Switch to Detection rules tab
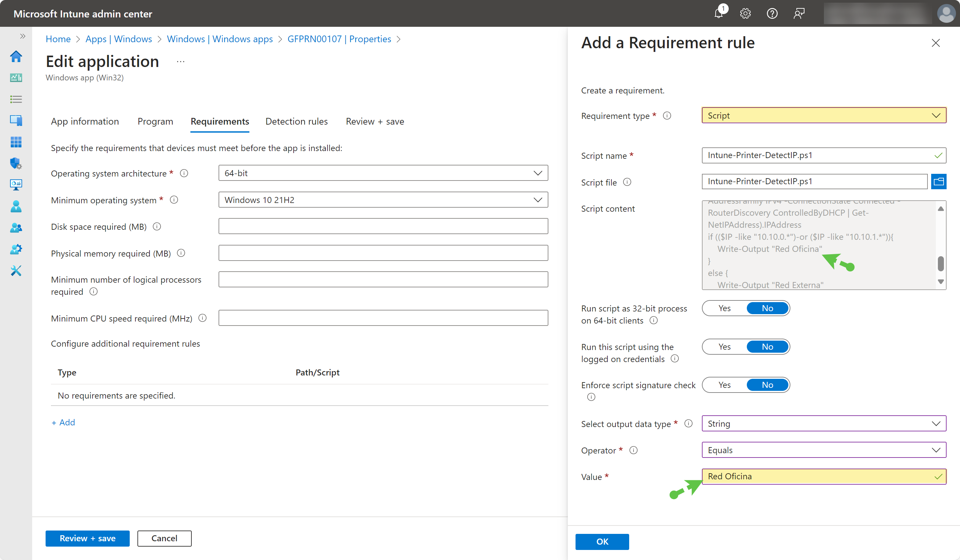 click(x=296, y=122)
